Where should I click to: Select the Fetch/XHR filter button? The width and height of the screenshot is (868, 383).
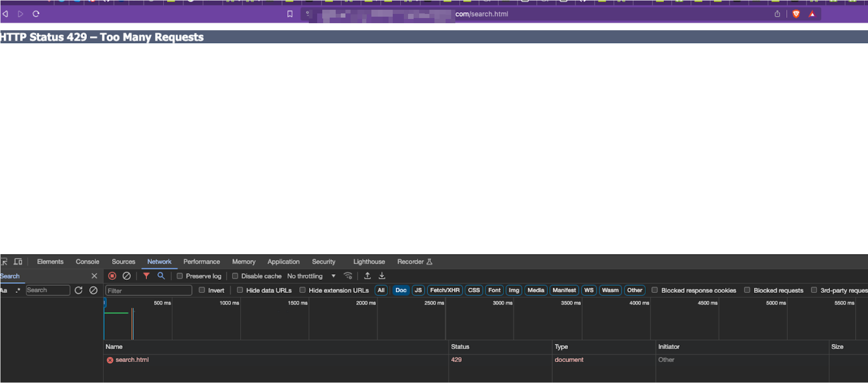coord(445,290)
